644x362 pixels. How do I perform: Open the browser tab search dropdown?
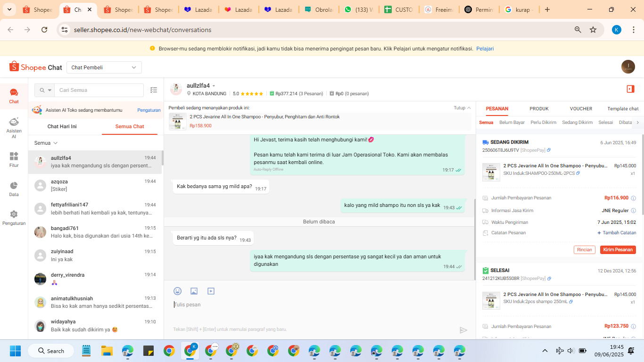click(10, 9)
